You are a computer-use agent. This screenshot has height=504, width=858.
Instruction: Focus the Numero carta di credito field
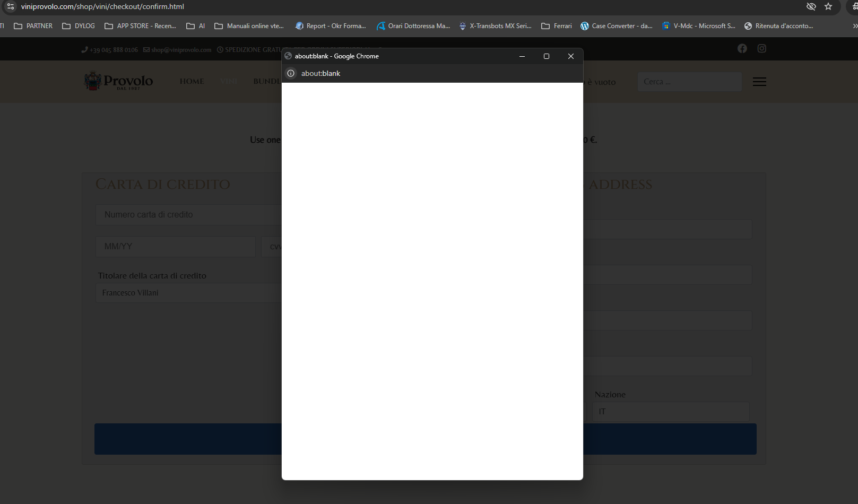pos(189,215)
